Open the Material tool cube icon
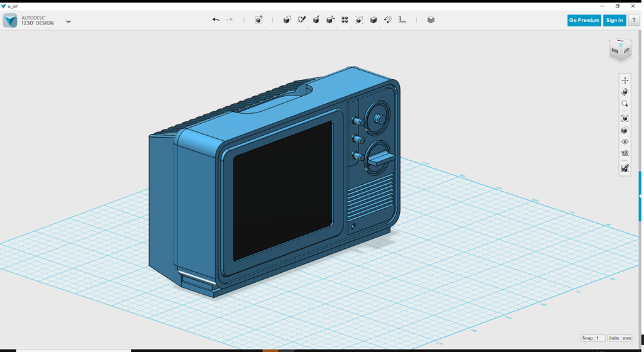This screenshot has height=352, width=644. coord(431,20)
